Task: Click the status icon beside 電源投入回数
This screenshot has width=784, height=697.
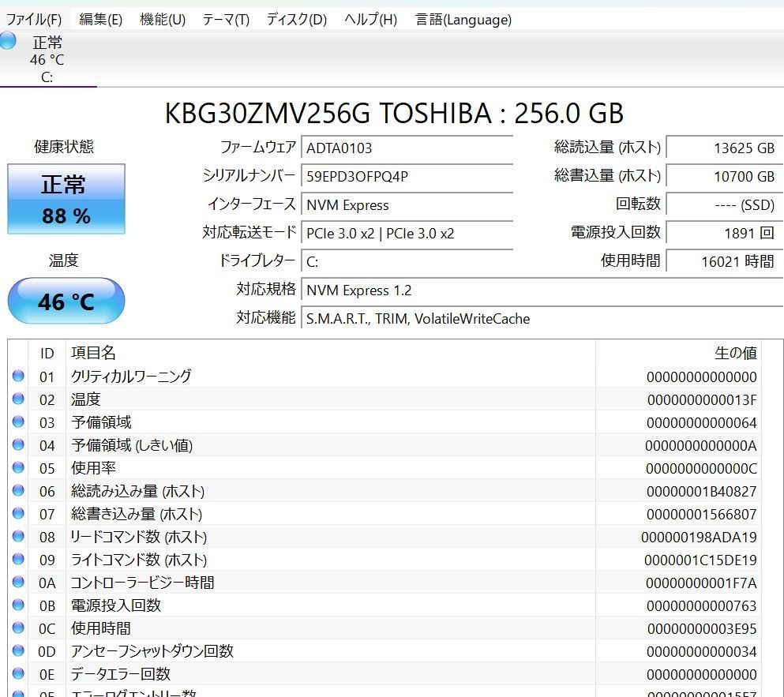Action: tap(17, 605)
